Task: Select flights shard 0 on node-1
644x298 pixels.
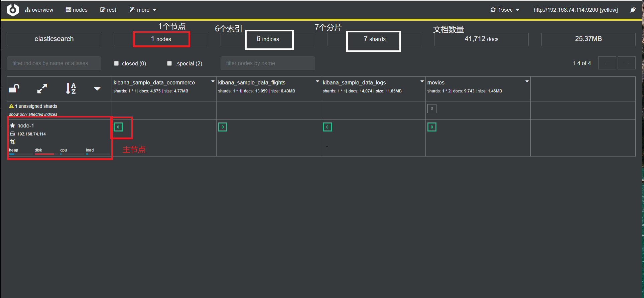Action: (223, 127)
